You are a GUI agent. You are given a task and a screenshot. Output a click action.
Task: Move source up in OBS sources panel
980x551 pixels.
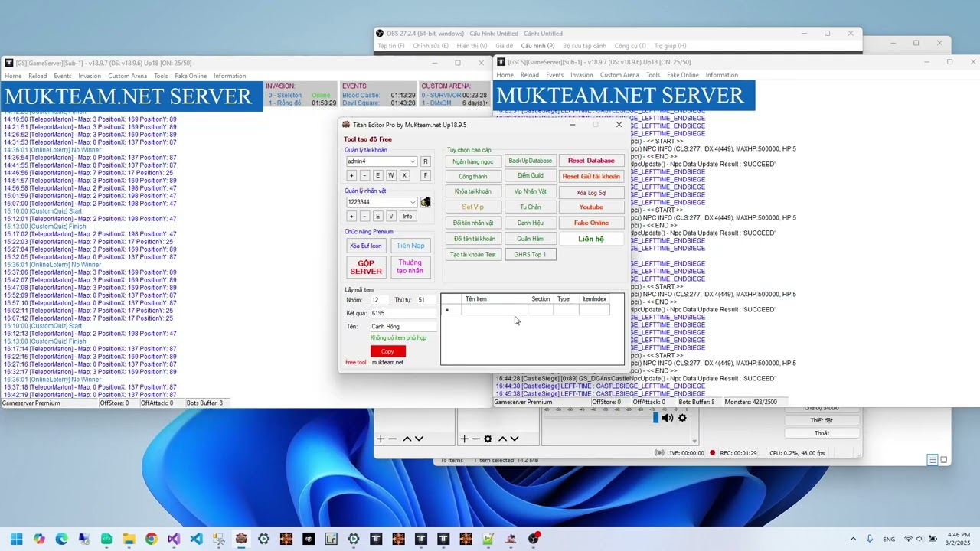click(x=502, y=439)
